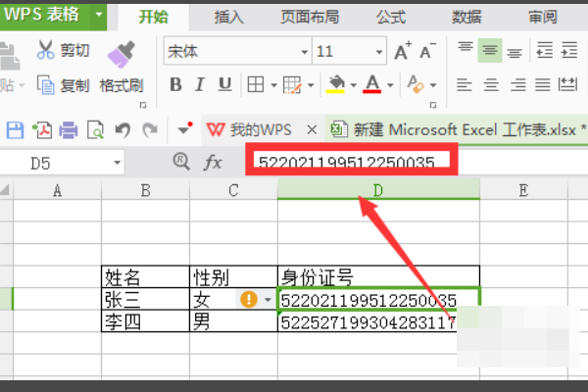Click the insert function fx icon
The width and height of the screenshot is (588, 392).
(x=213, y=162)
